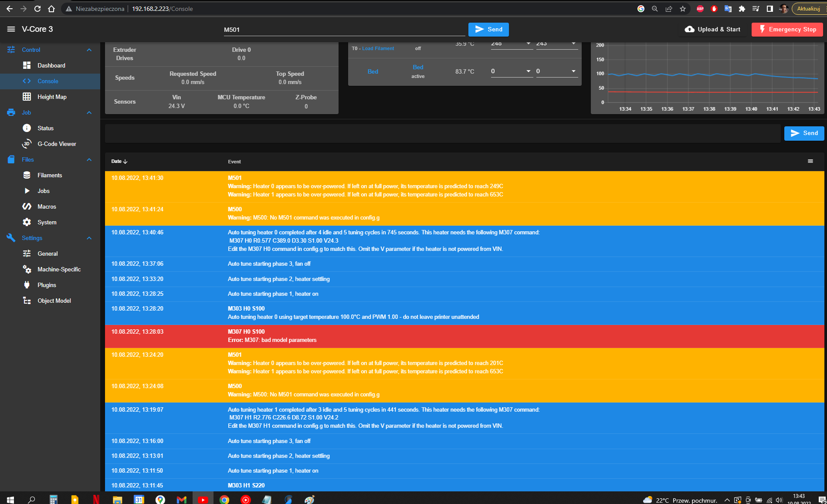Click Upload & Start button
Image resolution: width=827 pixels, height=504 pixels.
[x=712, y=29]
